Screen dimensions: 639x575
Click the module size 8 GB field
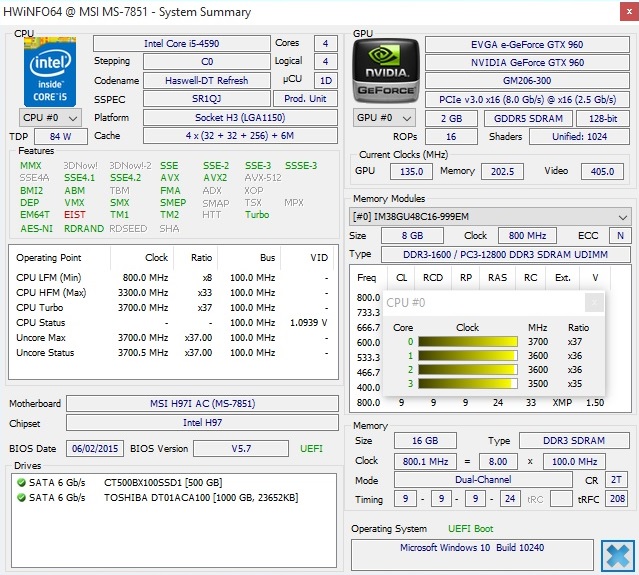point(412,236)
